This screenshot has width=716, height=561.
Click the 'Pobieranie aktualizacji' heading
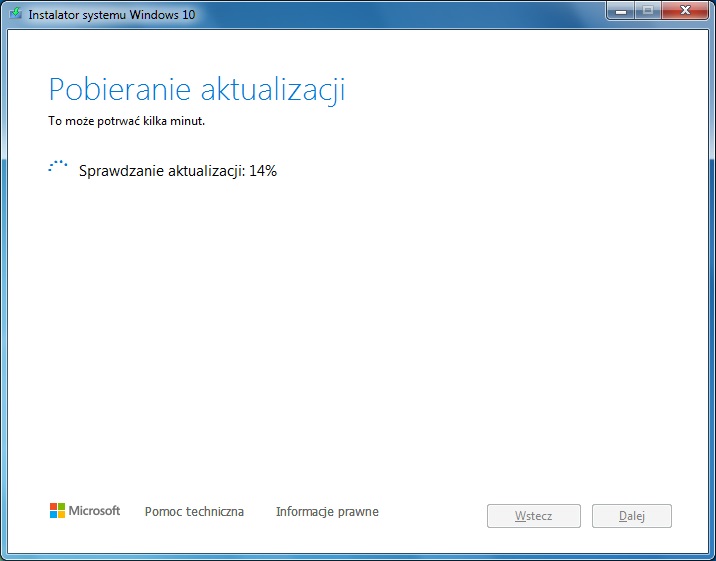(197, 89)
